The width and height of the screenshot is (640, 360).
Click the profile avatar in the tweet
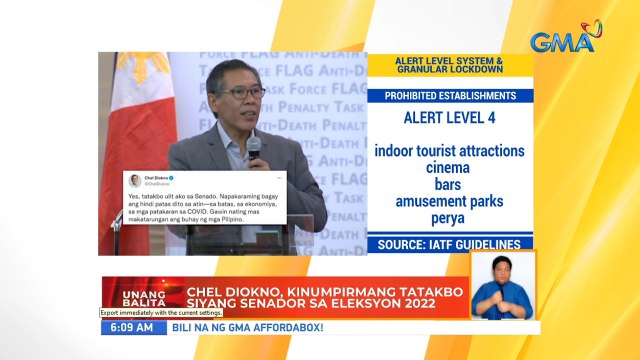coord(135,180)
